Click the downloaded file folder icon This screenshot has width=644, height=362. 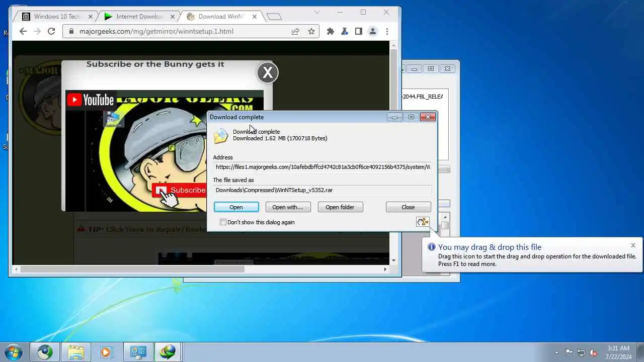(x=220, y=136)
